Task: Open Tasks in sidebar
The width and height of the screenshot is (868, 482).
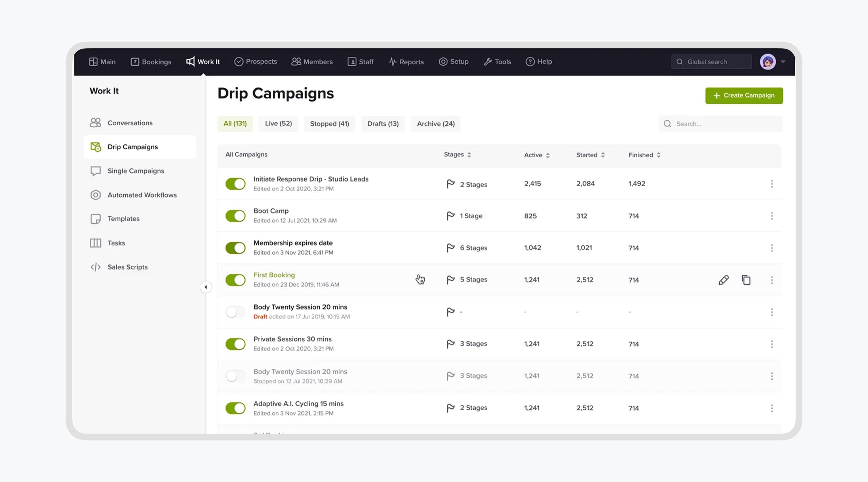Action: pyautogui.click(x=140, y=243)
